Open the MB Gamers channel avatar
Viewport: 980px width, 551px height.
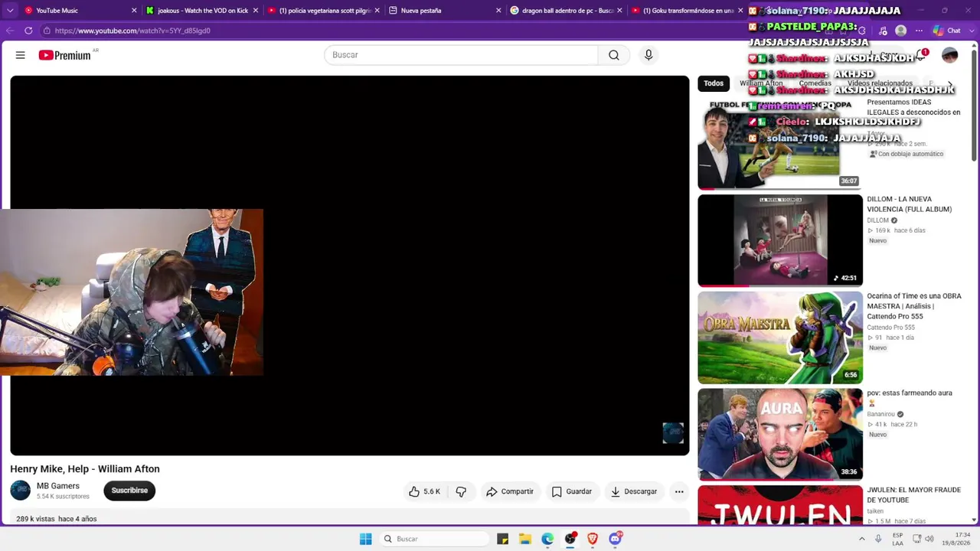(x=21, y=491)
